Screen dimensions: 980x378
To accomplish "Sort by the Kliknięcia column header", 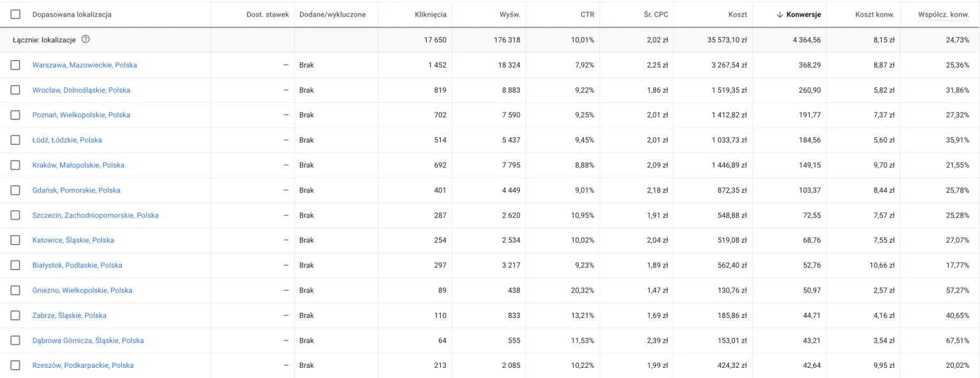I will [x=431, y=15].
